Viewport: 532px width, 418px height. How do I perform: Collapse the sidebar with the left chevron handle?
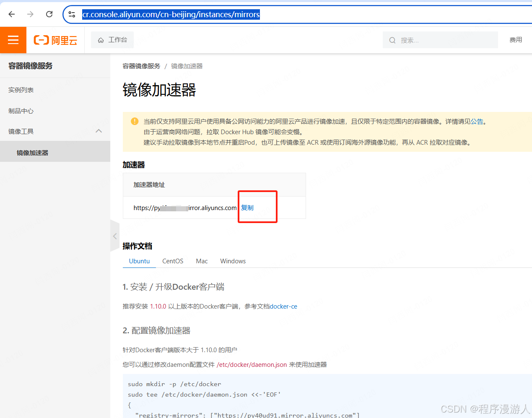[115, 236]
